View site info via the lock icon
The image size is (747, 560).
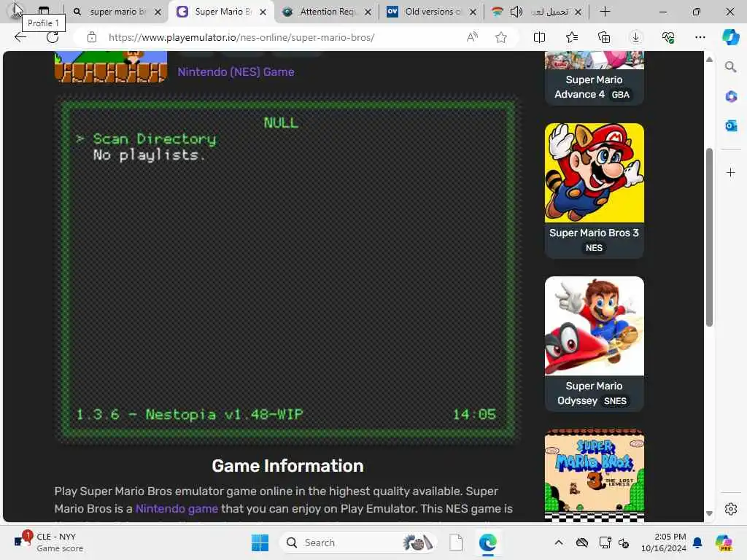[92, 37]
